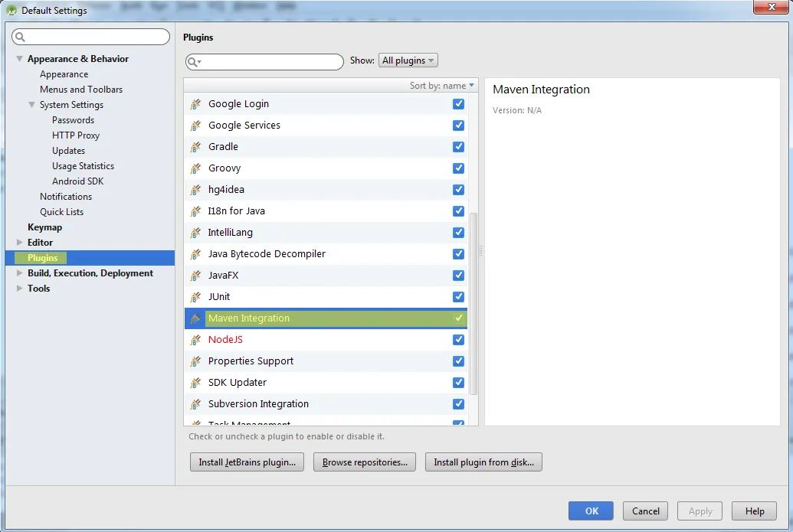This screenshot has width=793, height=532.
Task: Focus the plugins search field
Action: tap(264, 62)
